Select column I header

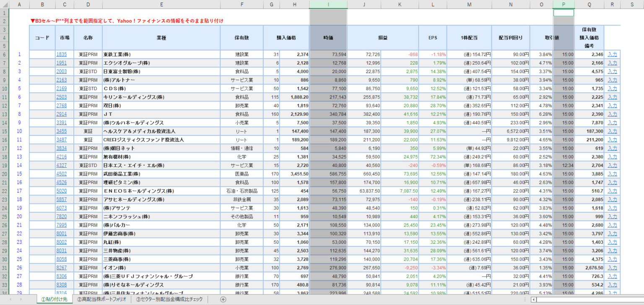click(328, 4)
